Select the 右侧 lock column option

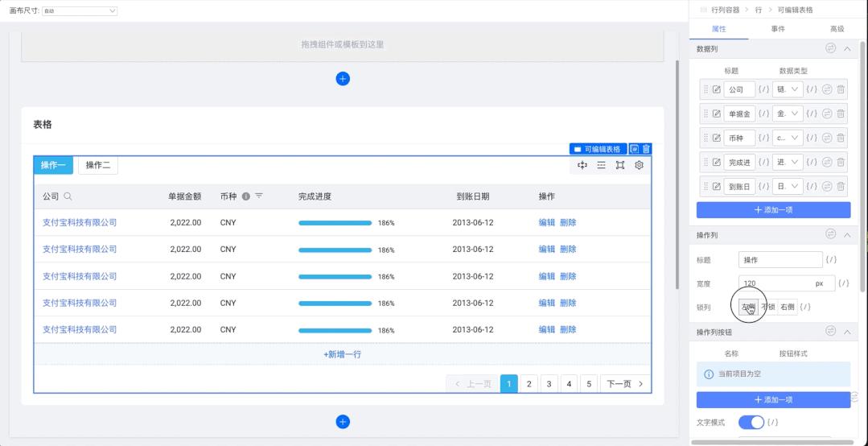pyautogui.click(x=787, y=307)
